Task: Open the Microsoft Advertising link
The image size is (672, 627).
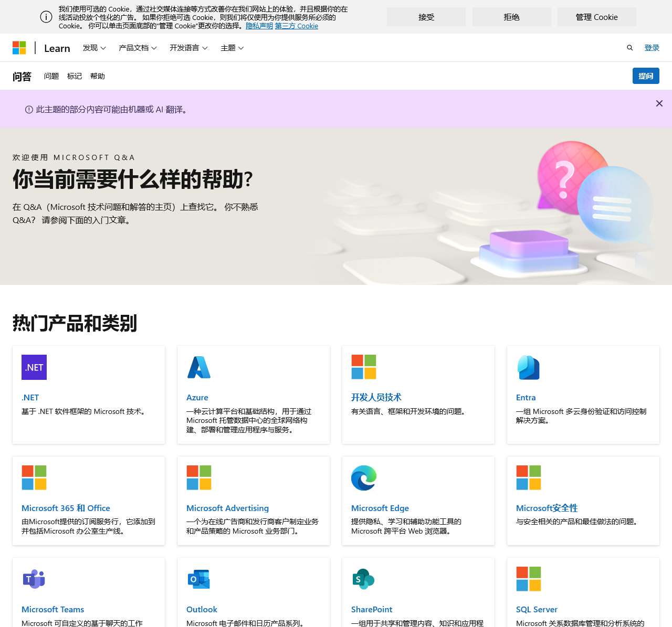Action: point(227,508)
